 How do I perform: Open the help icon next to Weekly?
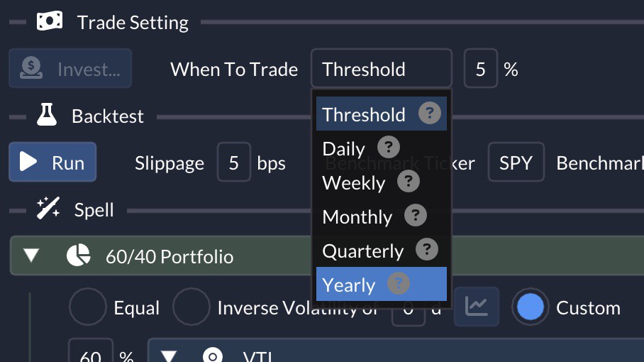coord(409,181)
